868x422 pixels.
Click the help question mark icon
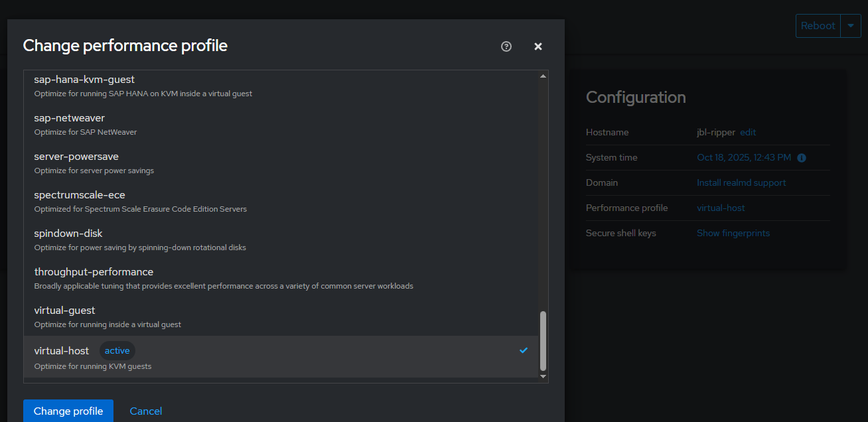(506, 46)
